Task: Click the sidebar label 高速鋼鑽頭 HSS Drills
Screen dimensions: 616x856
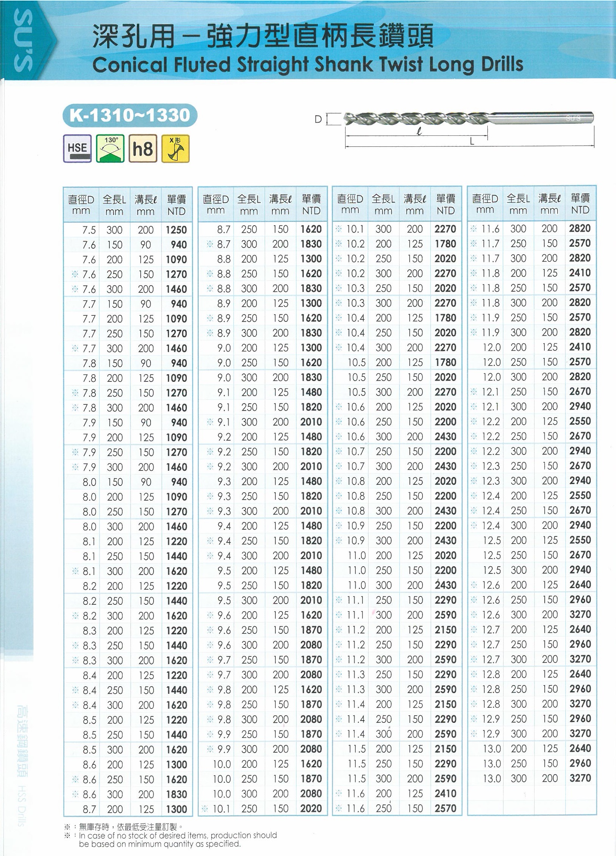Action: tap(22, 765)
